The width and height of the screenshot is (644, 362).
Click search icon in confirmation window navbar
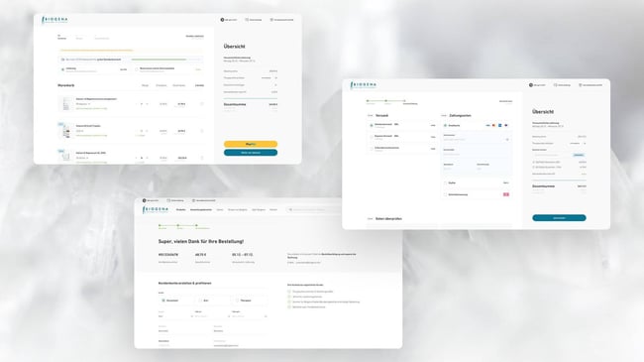coord(290,210)
